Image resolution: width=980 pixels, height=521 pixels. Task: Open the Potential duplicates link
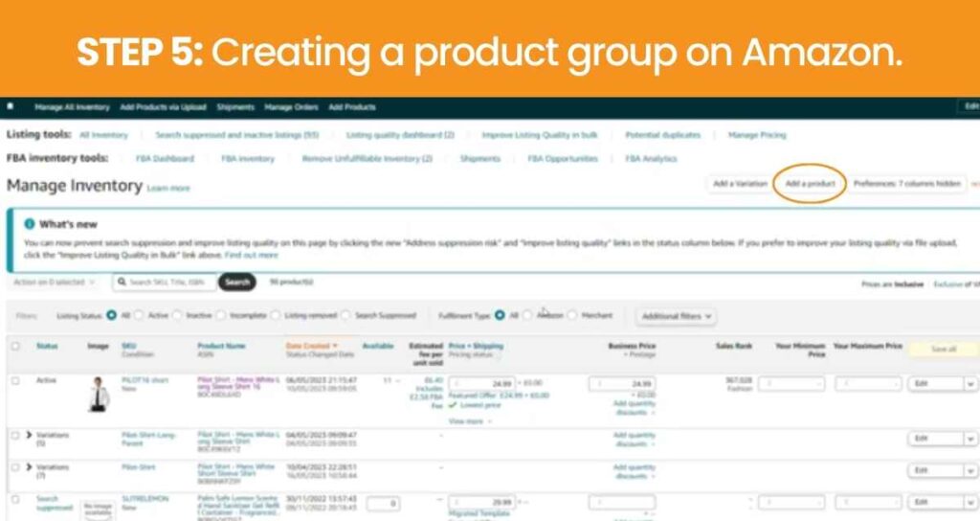(x=662, y=135)
